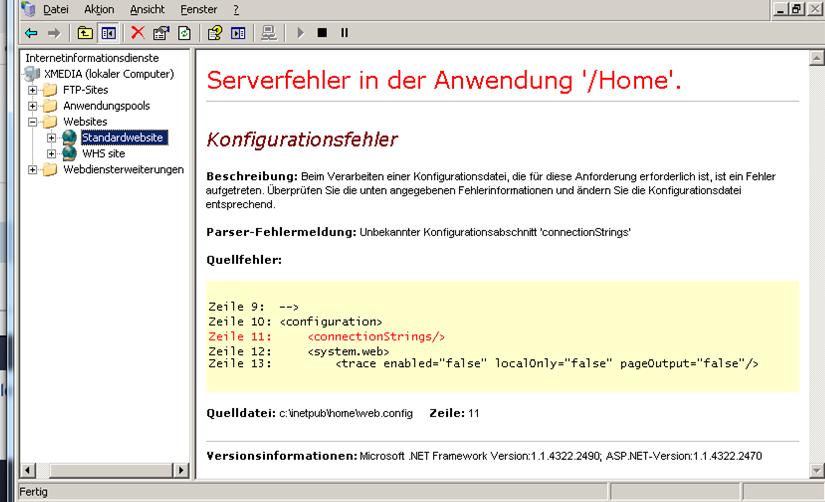Click the Serverfehler heading text
825x502 pixels.
444,81
